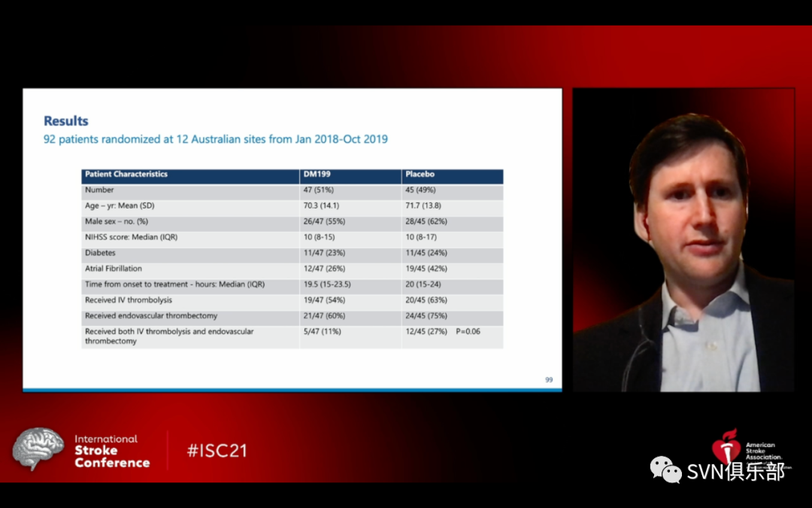The width and height of the screenshot is (812, 508).
Task: Click the '92 patients randomized' subtitle
Action: point(216,139)
